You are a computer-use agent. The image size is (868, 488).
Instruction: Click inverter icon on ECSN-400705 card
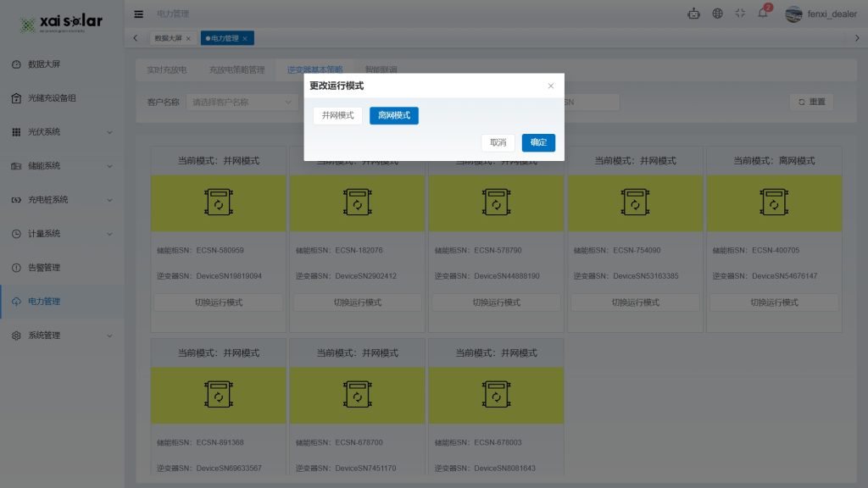point(774,203)
